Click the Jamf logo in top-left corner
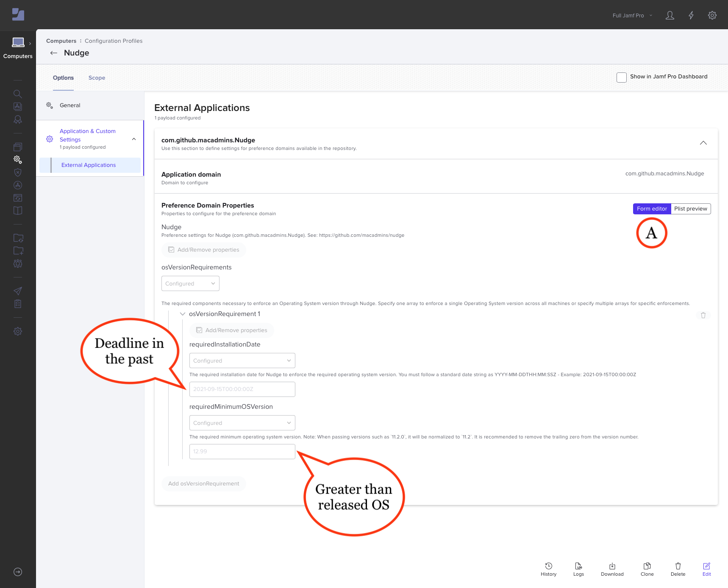 tap(18, 14)
